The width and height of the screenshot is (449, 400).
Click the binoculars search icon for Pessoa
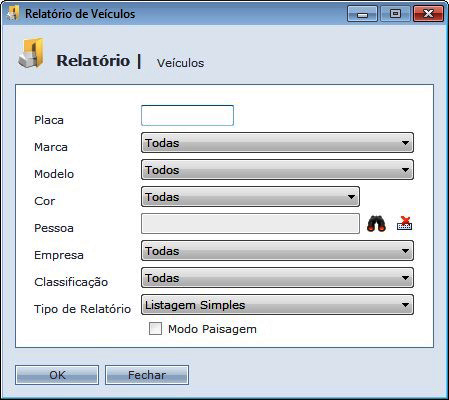(376, 224)
